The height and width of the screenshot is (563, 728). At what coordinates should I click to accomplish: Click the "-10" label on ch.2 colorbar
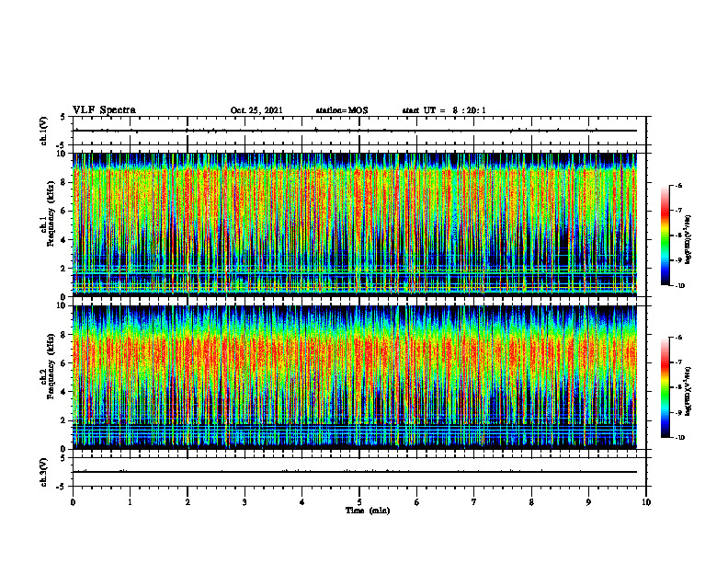tap(680, 438)
